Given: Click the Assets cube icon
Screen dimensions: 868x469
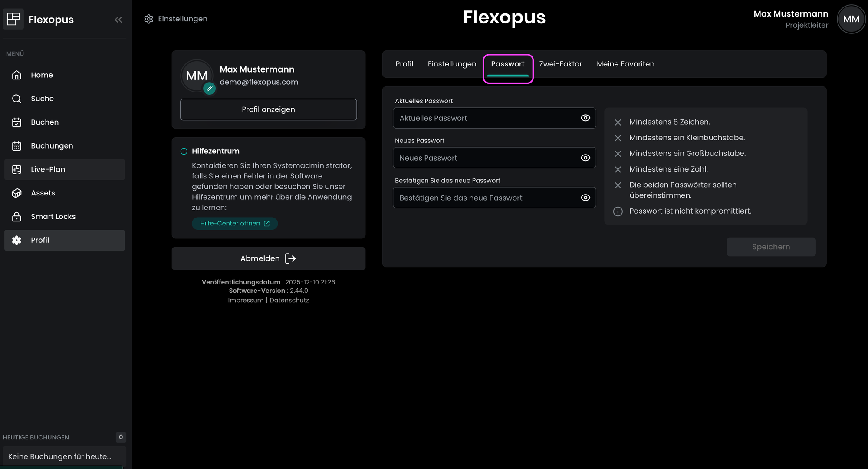Looking at the screenshot, I should pos(16,193).
